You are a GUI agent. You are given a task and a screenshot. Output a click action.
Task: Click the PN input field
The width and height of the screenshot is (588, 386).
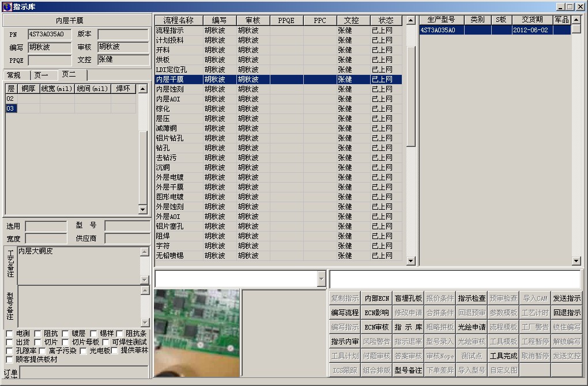tap(50, 34)
